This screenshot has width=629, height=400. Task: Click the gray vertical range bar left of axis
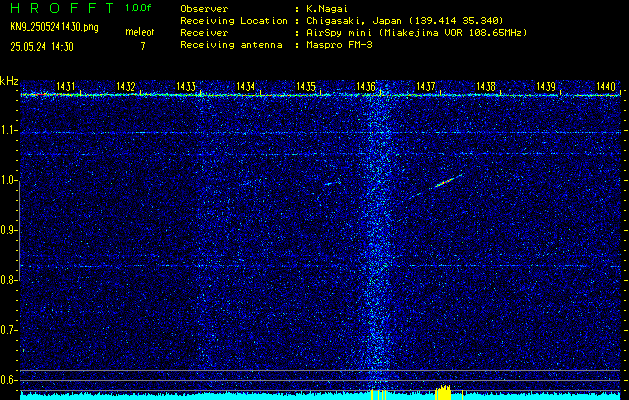[20, 231]
